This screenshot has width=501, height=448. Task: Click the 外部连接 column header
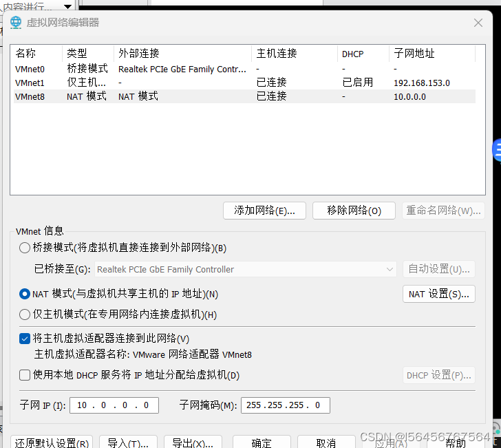pos(183,54)
